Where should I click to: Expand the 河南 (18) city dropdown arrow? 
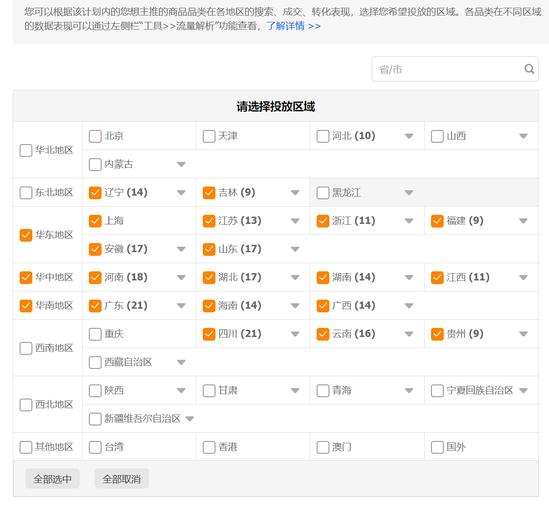[x=181, y=278]
